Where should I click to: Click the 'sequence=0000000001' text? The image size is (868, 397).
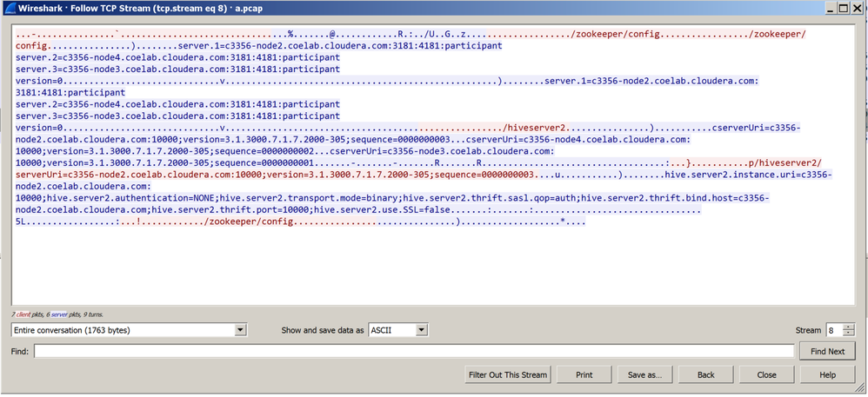tap(264, 163)
